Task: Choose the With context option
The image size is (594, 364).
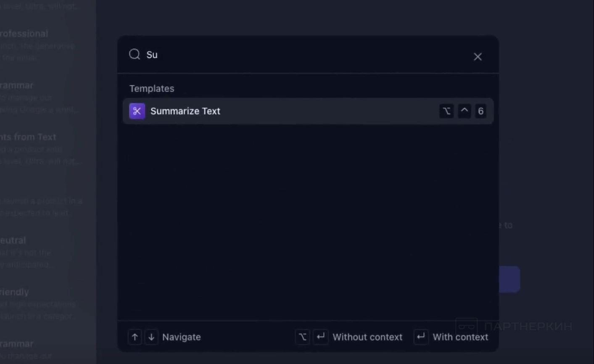Action: 460,337
